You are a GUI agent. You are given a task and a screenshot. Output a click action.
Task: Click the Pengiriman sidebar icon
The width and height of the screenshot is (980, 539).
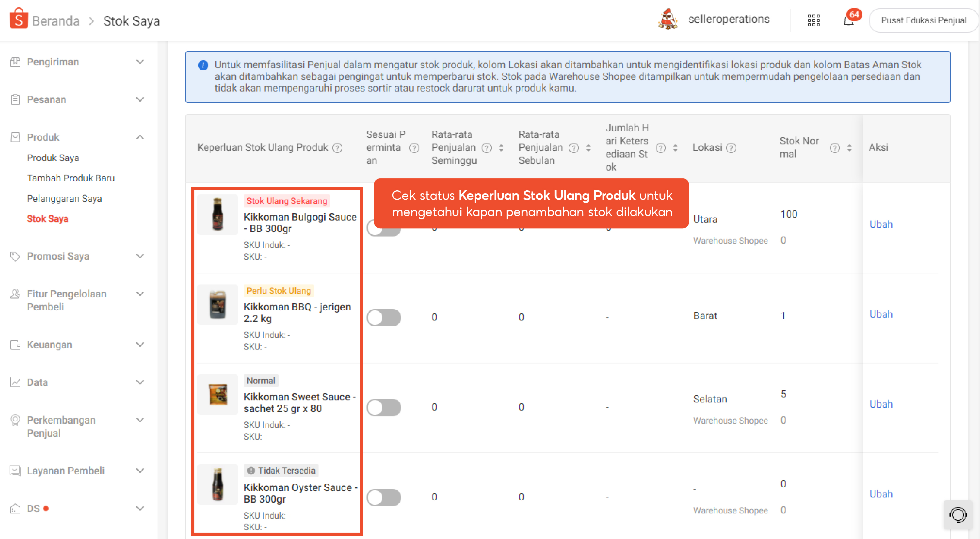[15, 62]
